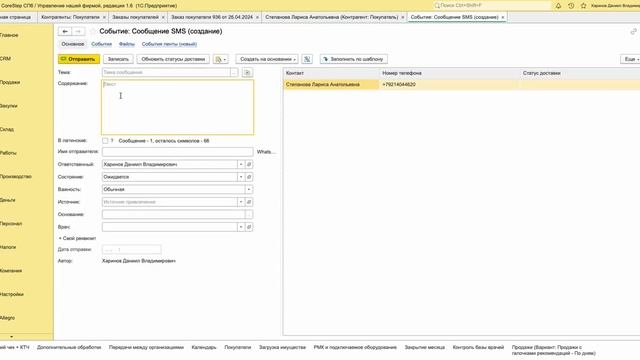Expand the Свой реквизит group
Screen dimensions: 640x360
pos(77,238)
